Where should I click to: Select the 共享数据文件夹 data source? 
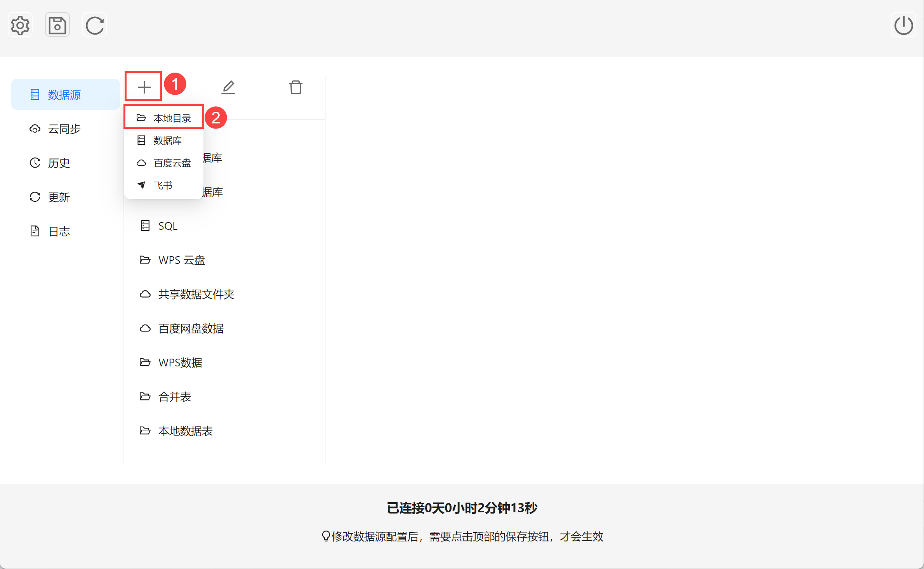coord(196,294)
